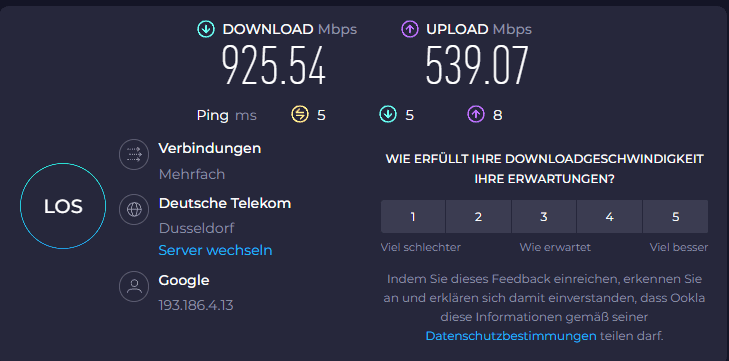Open Server wechseln link
This screenshot has height=361, width=729.
[215, 250]
